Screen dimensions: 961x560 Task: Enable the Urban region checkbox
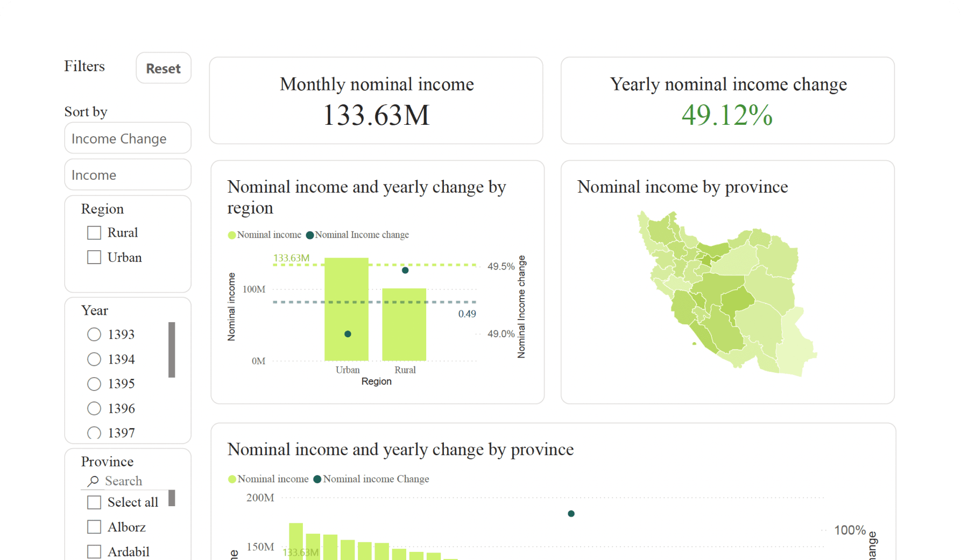click(x=94, y=257)
